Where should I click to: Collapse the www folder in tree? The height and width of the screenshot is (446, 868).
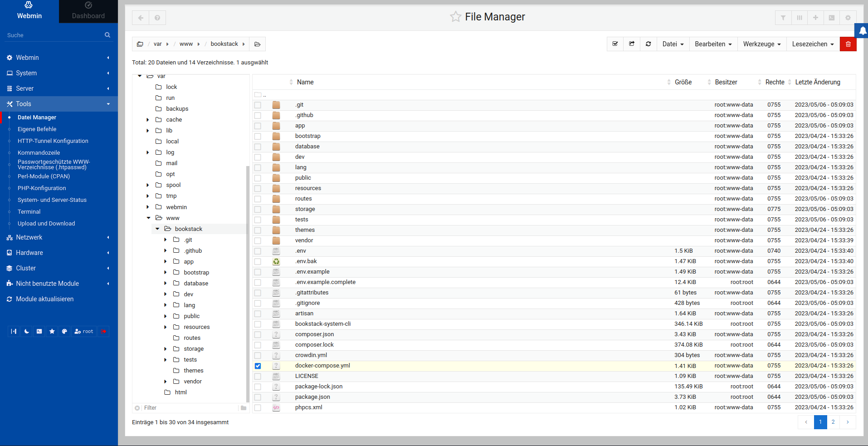click(148, 218)
